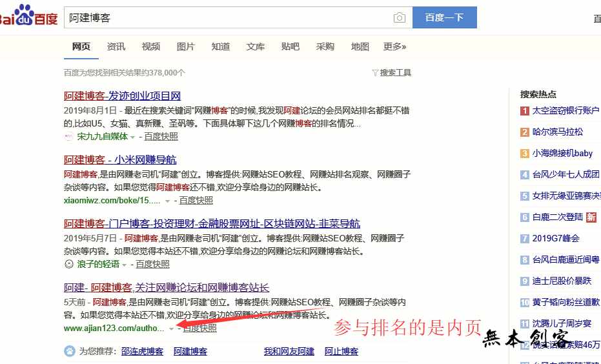Image resolution: width=601 pixels, height=364 pixels.
Task: Open result 阿建- 阿建博客,关注网赚论坛
Action: (167, 288)
